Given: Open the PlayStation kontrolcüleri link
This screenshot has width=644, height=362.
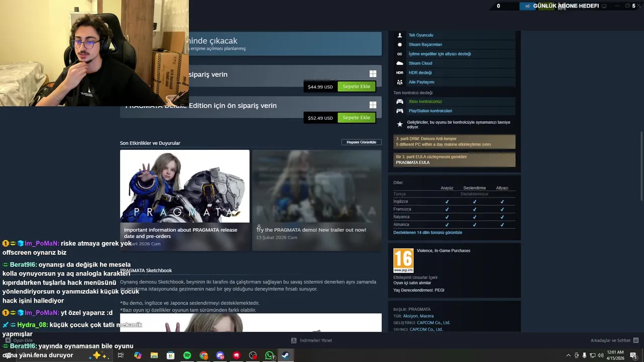Looking at the screenshot, I should coord(430,111).
